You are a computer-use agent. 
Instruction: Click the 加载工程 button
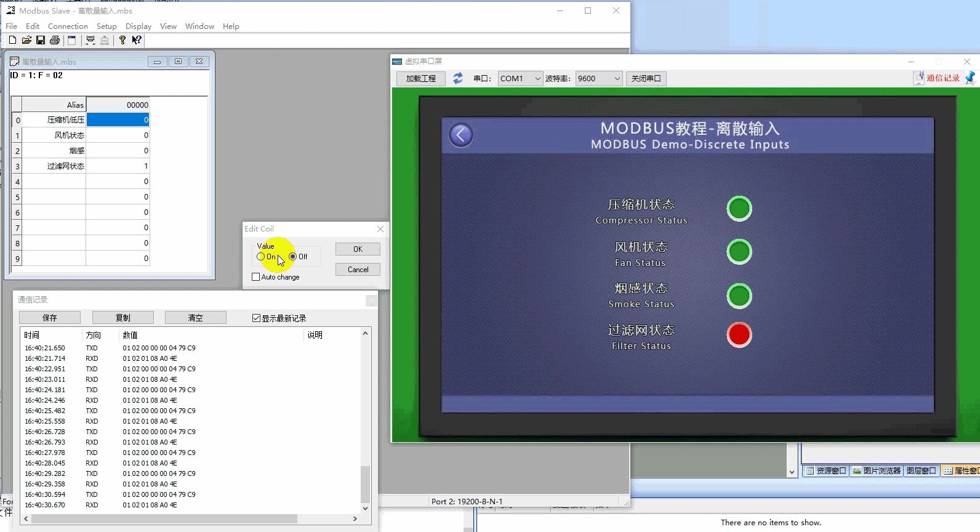(x=421, y=78)
